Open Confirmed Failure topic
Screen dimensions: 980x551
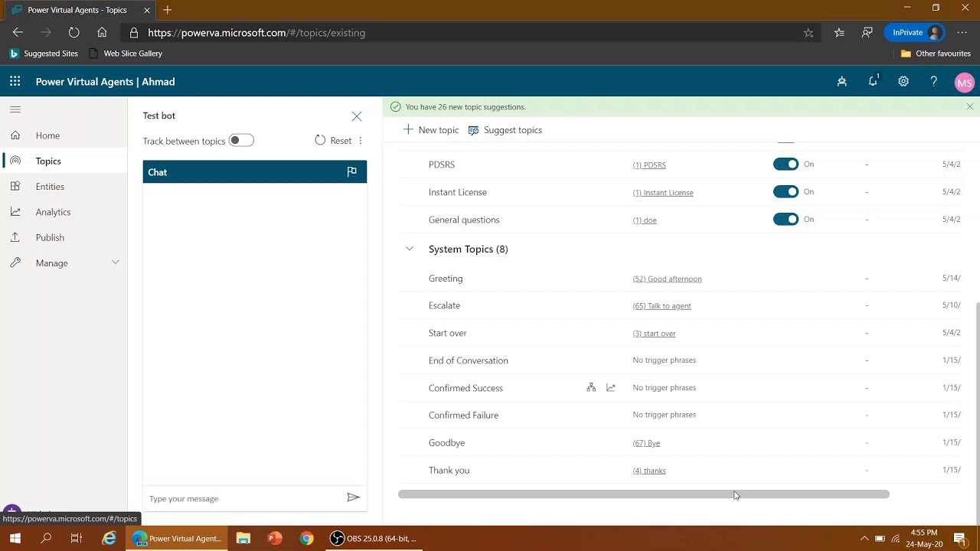pyautogui.click(x=463, y=416)
